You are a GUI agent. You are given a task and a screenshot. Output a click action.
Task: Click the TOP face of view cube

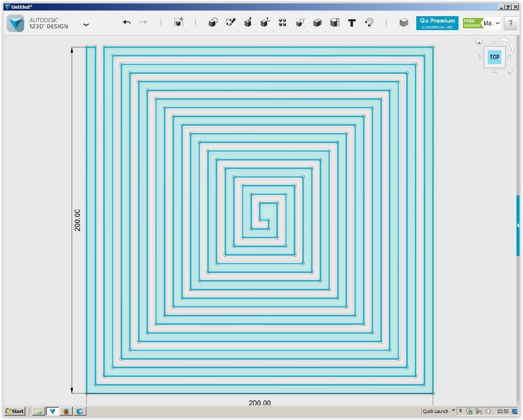[x=494, y=57]
